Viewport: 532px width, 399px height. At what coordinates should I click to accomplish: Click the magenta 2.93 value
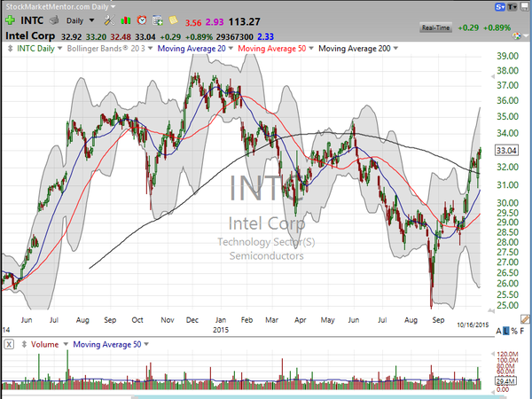[215, 22]
